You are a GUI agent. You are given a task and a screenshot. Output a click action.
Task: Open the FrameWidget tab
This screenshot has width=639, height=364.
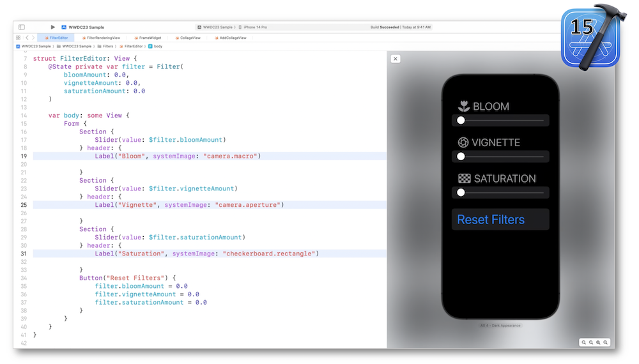tap(148, 38)
